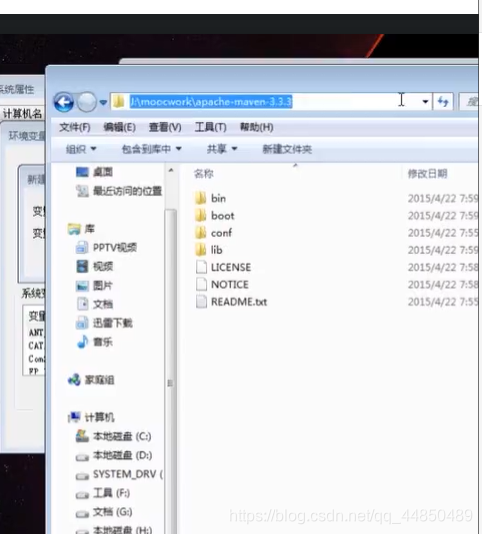This screenshot has width=482, height=534.
Task: Select the NOTICE file icon
Action: click(x=201, y=284)
